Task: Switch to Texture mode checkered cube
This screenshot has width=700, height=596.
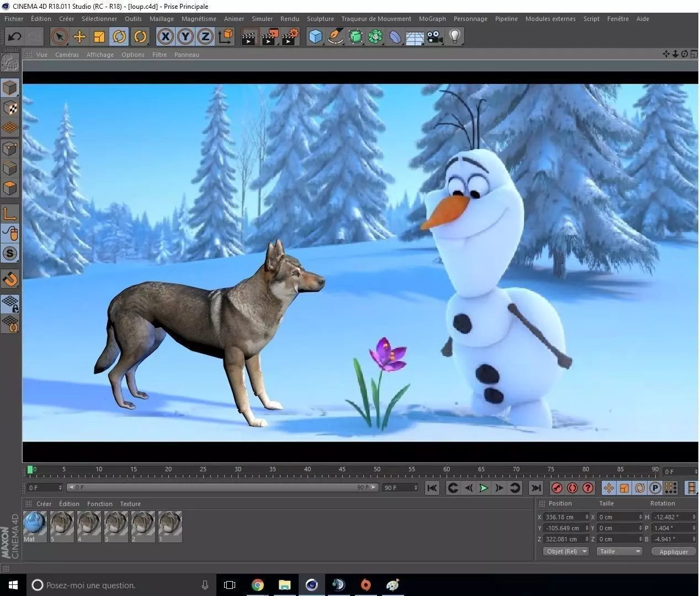Action: click(10, 108)
